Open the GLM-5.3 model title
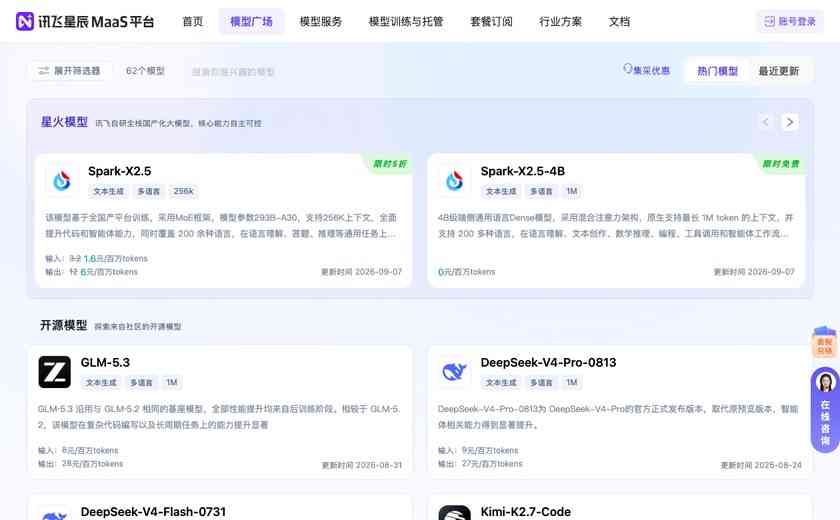This screenshot has width=840, height=520. [x=105, y=363]
